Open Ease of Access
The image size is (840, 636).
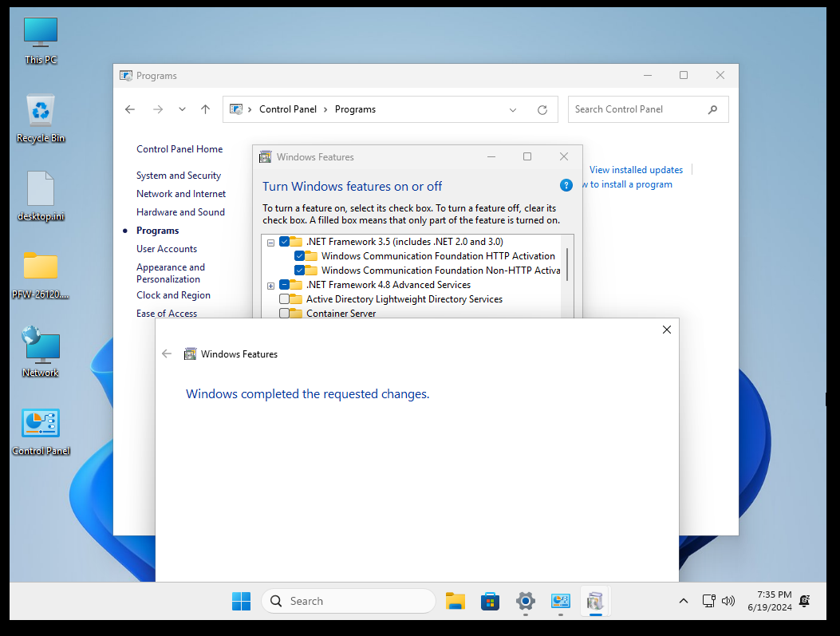click(167, 313)
